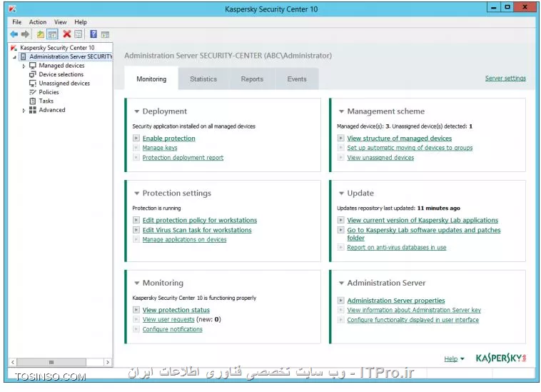The height and width of the screenshot is (392, 541).
Task: Click the arrow icon beside Manage keys
Action: (x=136, y=148)
